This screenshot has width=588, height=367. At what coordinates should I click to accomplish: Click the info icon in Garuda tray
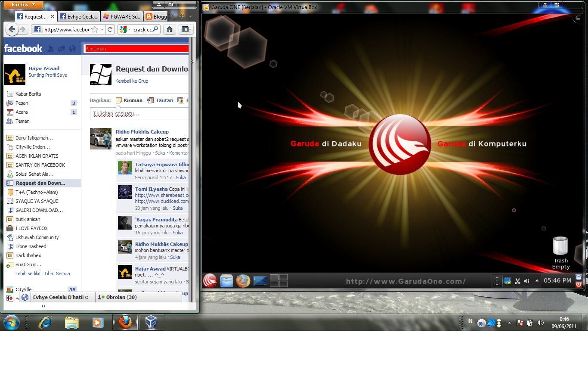click(497, 281)
